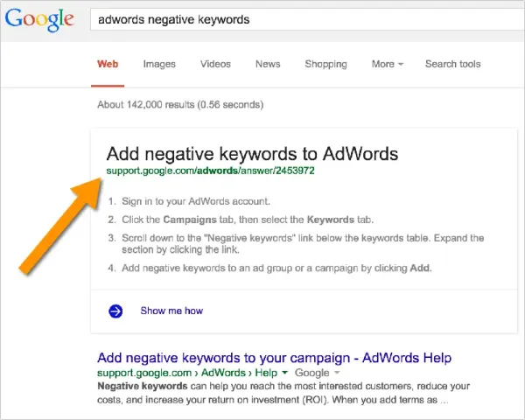
Task: Go to the Shopping tab
Action: 325,64
